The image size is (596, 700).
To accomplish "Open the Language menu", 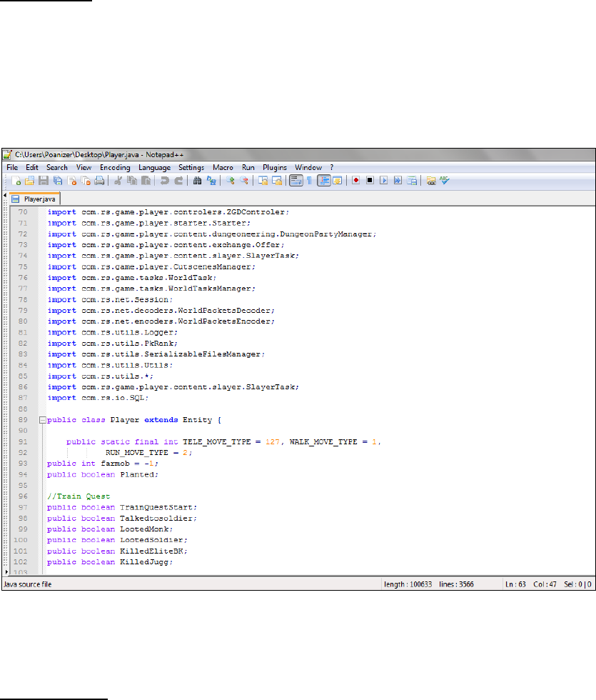I will point(154,167).
